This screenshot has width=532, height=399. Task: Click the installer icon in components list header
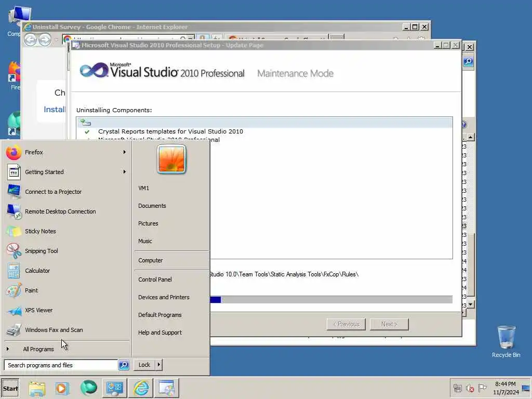(86, 122)
